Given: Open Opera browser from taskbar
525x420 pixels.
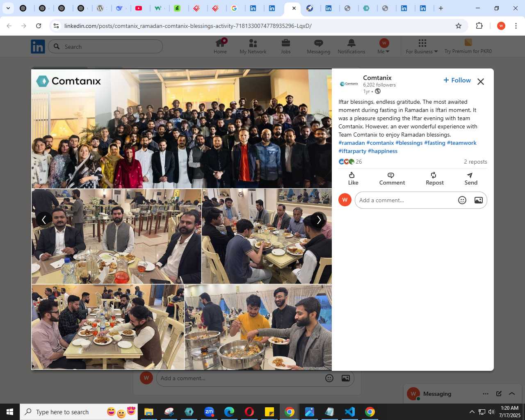Looking at the screenshot, I should pos(249,412).
